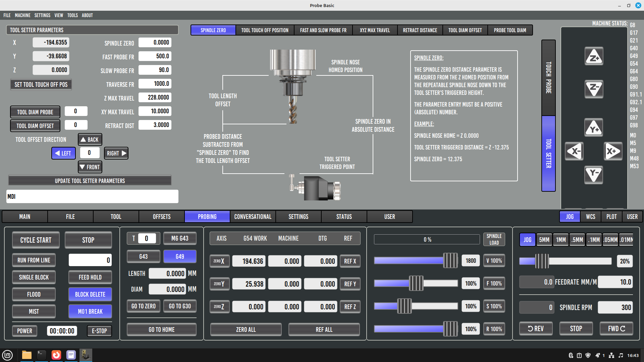Toggle Single Block mode
The width and height of the screenshot is (644, 362).
pos(34,277)
